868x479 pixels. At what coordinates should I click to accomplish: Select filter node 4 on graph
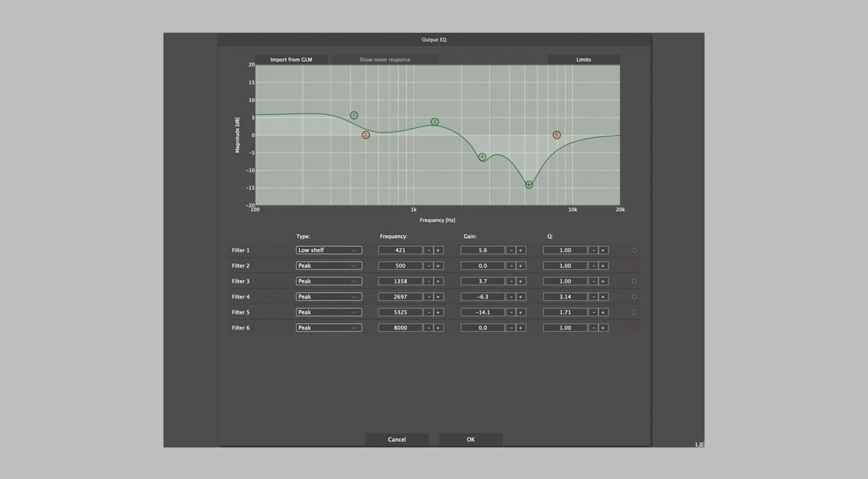[482, 157]
